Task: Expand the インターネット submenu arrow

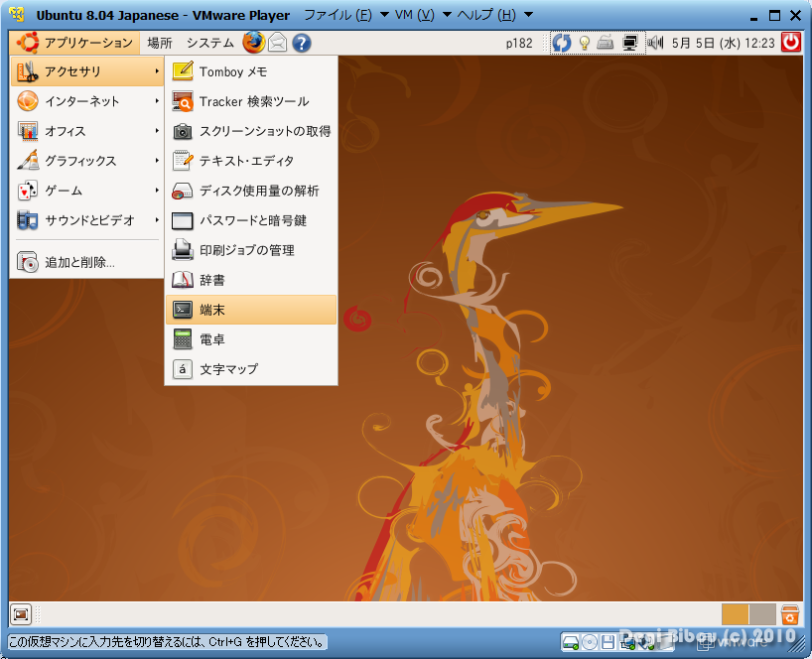Action: 157,101
